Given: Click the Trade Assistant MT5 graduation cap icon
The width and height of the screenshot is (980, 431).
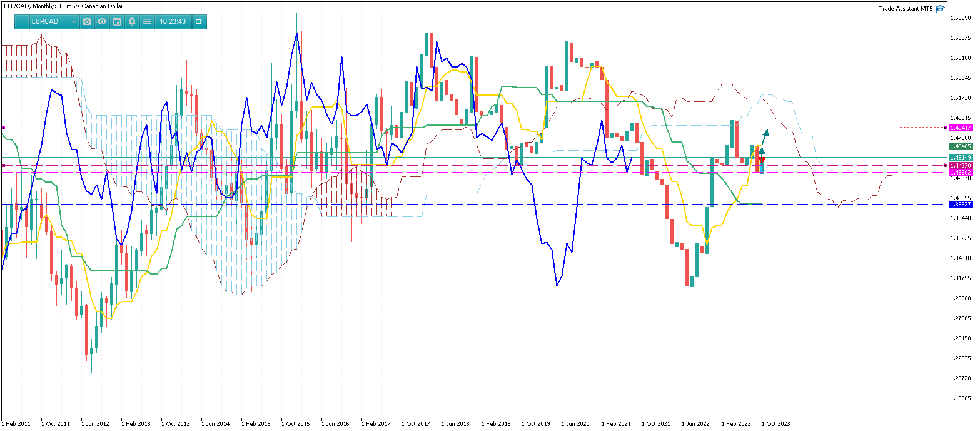Looking at the screenshot, I should point(940,9).
